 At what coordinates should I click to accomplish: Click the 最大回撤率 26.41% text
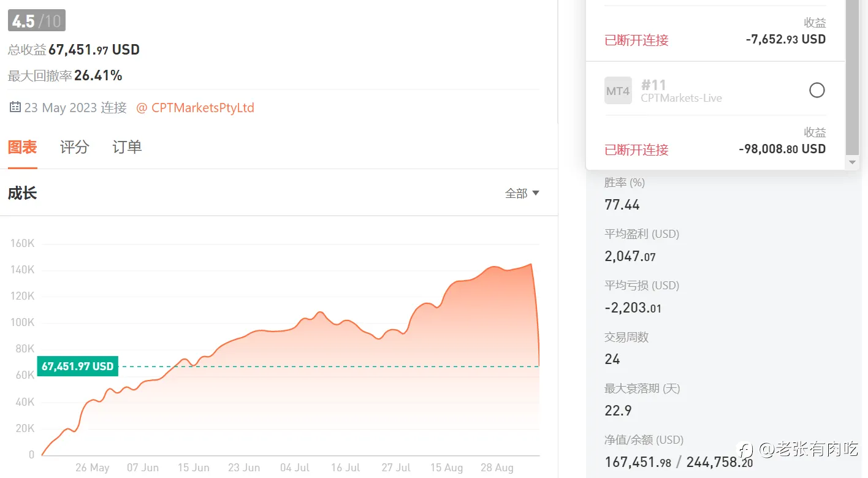click(65, 76)
